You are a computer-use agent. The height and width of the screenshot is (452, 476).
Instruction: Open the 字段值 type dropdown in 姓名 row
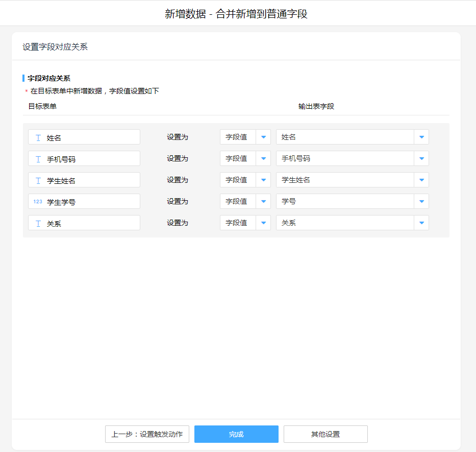point(263,137)
